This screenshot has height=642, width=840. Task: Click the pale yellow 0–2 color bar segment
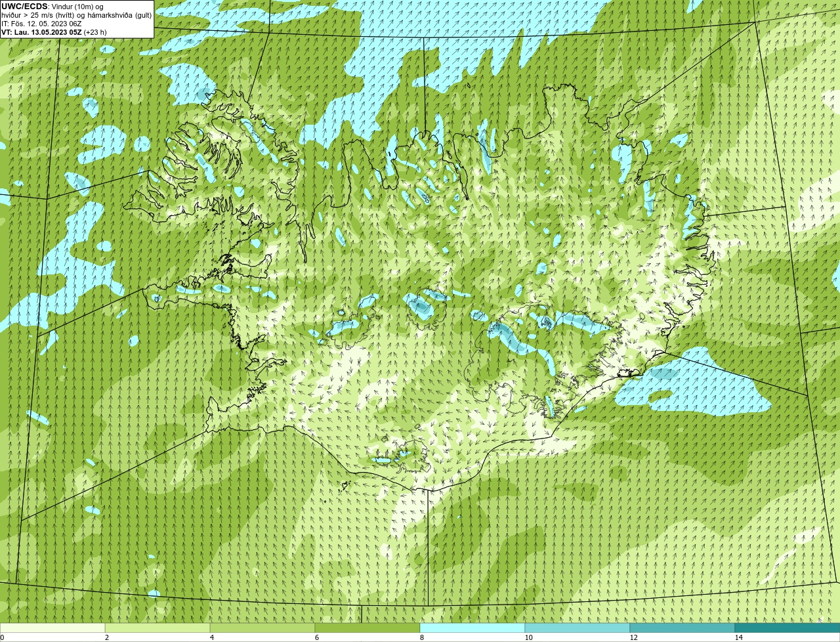coord(52,628)
